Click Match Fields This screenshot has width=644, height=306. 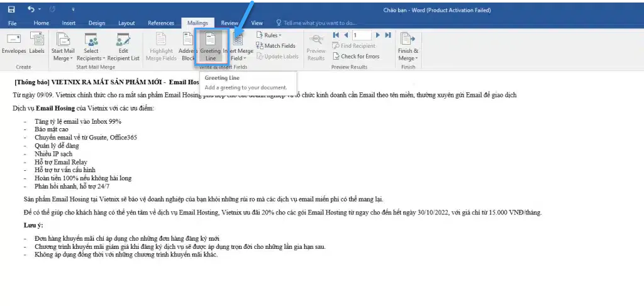pyautogui.click(x=275, y=46)
